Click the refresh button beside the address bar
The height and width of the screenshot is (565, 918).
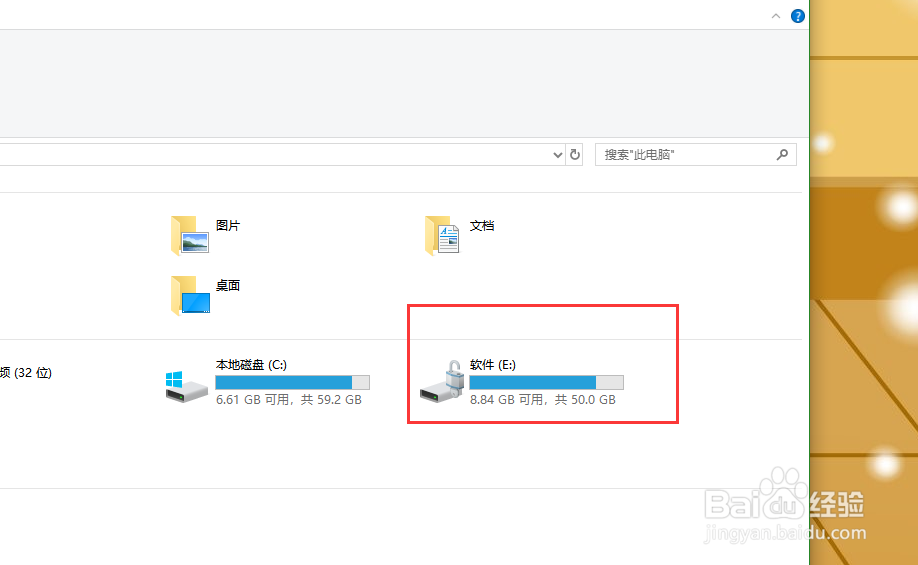pyautogui.click(x=574, y=155)
